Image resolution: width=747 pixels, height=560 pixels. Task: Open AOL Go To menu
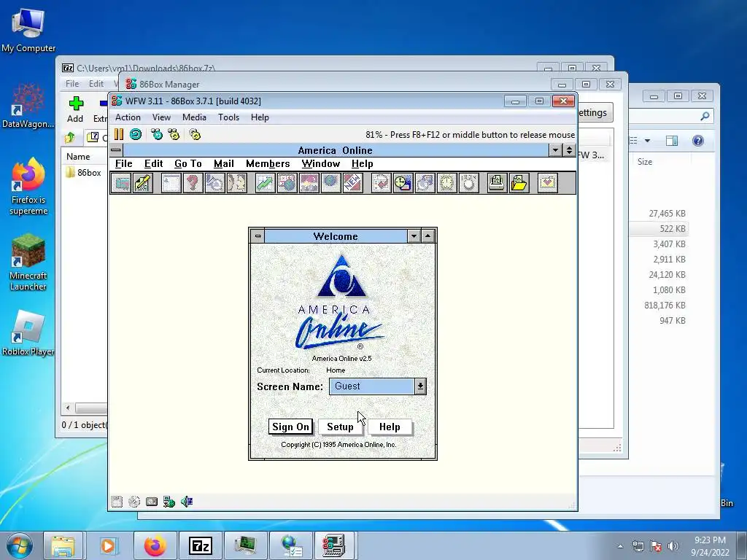click(x=188, y=164)
